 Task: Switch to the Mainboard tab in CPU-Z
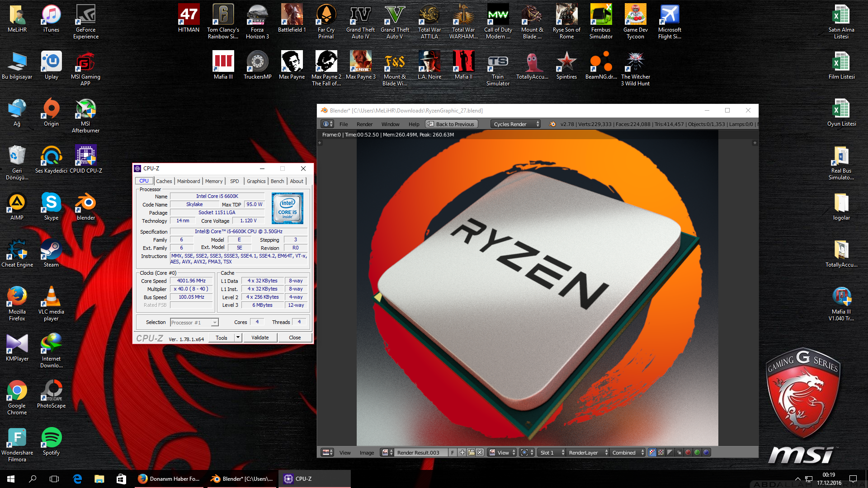(x=189, y=181)
